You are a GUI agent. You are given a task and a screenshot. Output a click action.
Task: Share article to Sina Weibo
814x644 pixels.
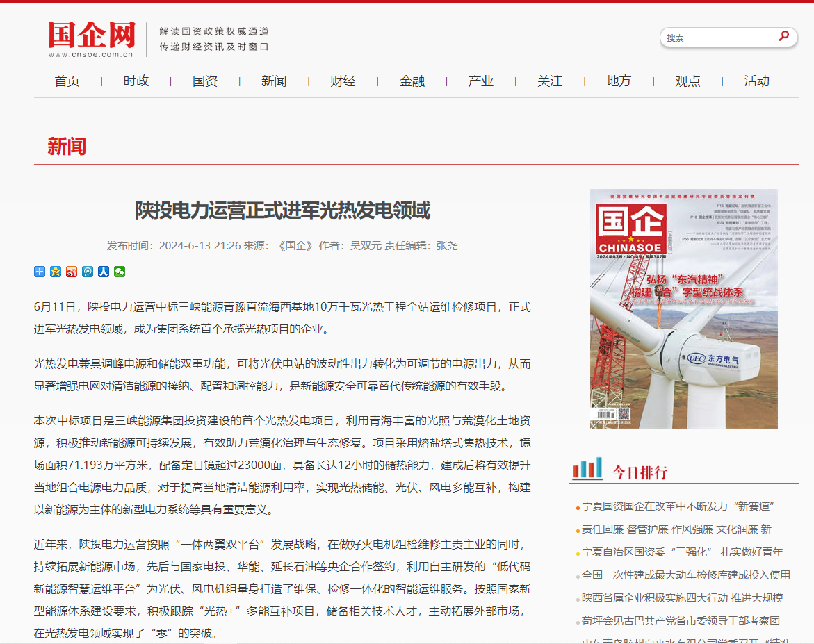tap(72, 272)
